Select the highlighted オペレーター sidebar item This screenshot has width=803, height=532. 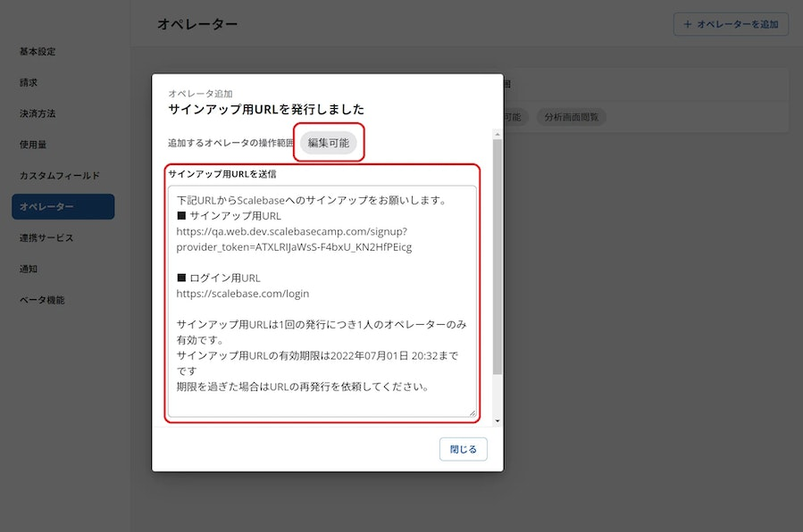point(63,207)
